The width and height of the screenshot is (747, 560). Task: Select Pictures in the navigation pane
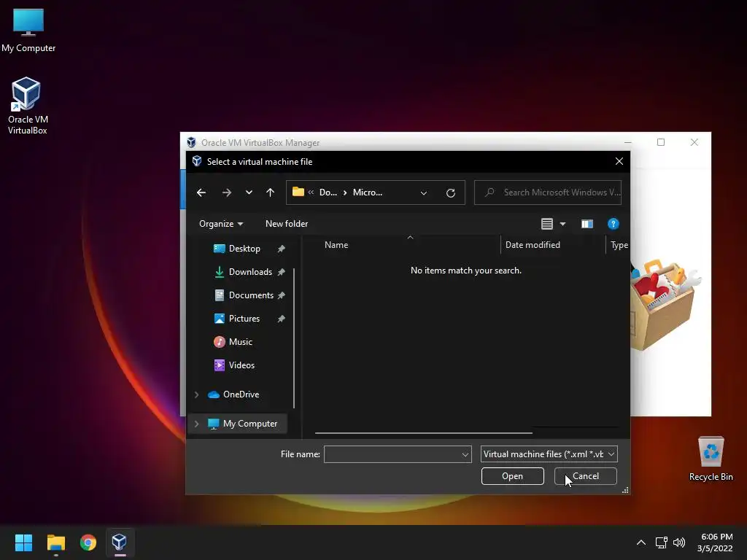click(244, 319)
